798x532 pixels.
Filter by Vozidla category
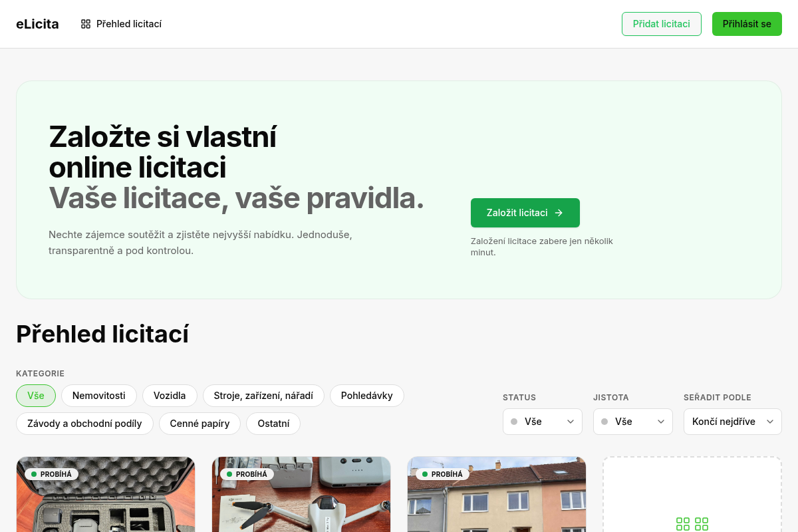tap(170, 396)
